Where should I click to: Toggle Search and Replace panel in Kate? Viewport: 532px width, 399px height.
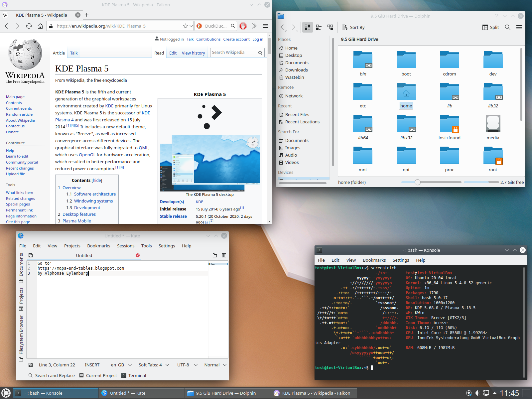point(52,375)
